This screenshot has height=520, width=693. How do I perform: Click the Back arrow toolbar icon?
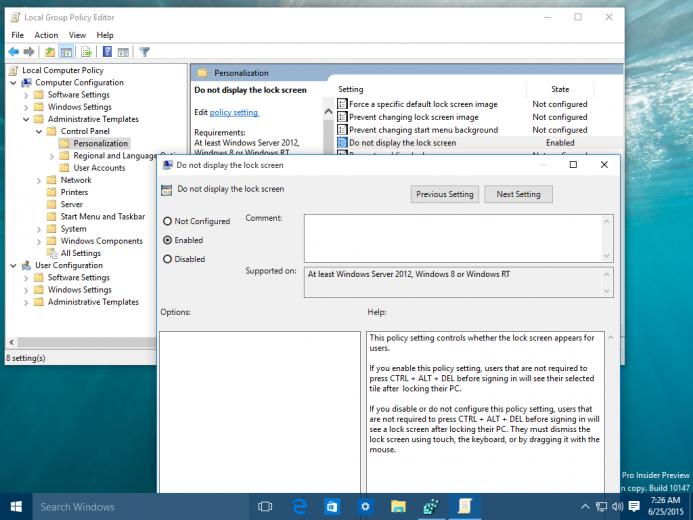tap(14, 52)
